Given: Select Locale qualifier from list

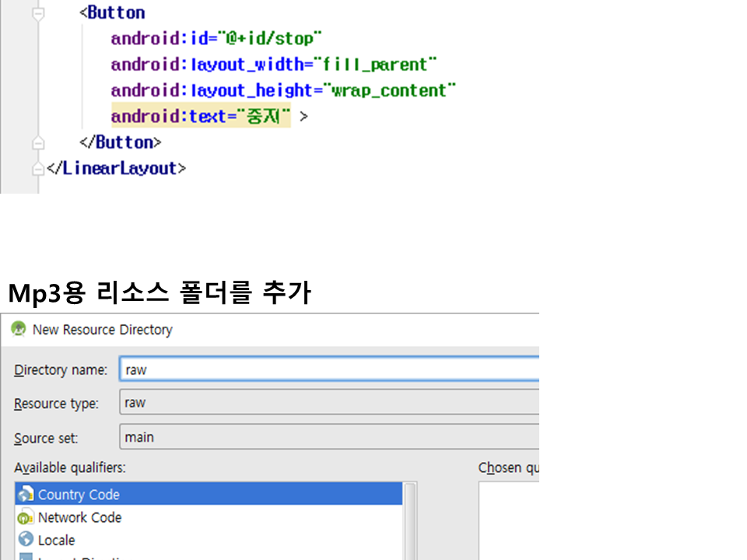Looking at the screenshot, I should (57, 540).
